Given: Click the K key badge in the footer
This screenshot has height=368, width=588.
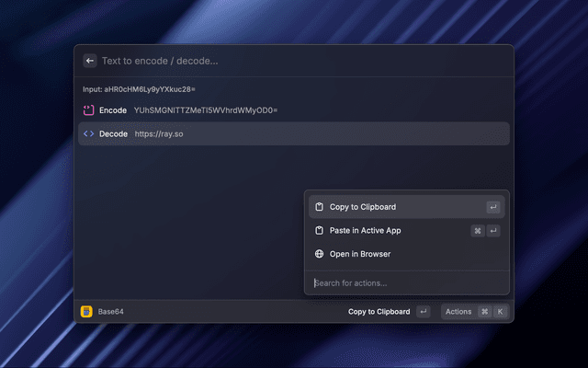Looking at the screenshot, I should 500,312.
